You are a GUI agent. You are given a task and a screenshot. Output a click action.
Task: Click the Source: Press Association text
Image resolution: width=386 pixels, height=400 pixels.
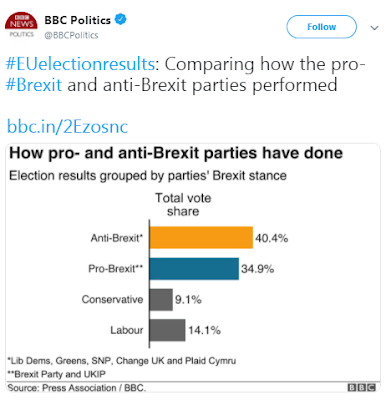click(77, 388)
